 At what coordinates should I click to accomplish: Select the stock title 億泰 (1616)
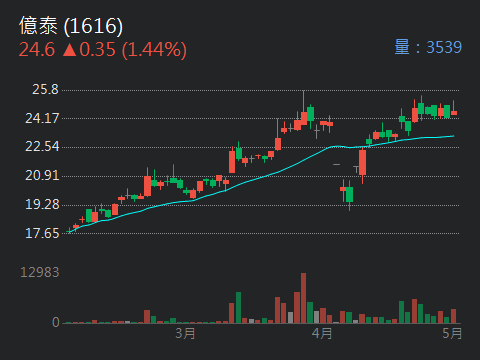pyautogui.click(x=71, y=26)
